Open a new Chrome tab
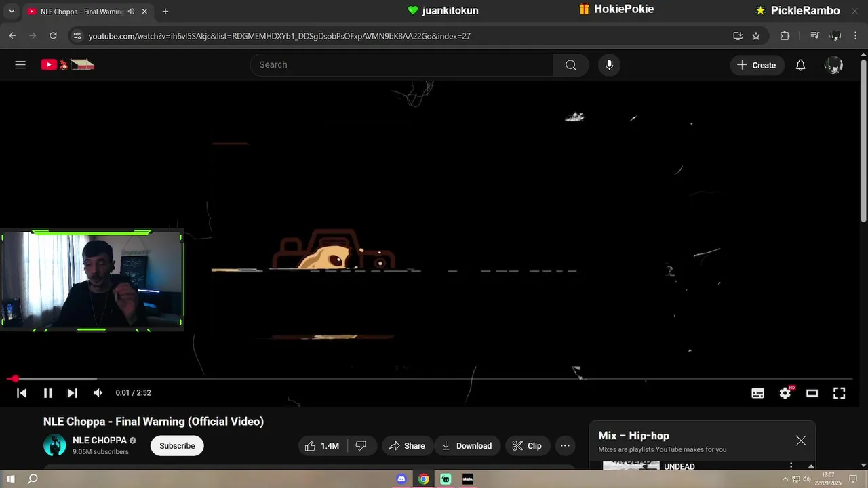 tap(165, 12)
